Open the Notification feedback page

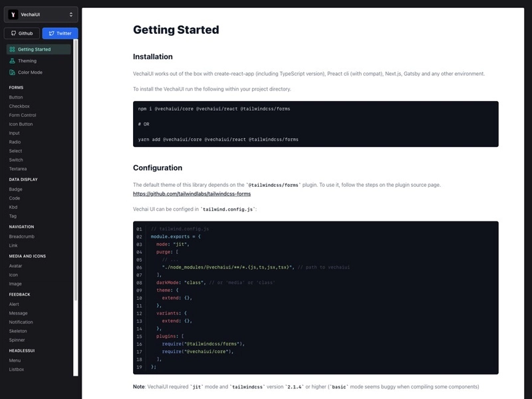(21, 323)
